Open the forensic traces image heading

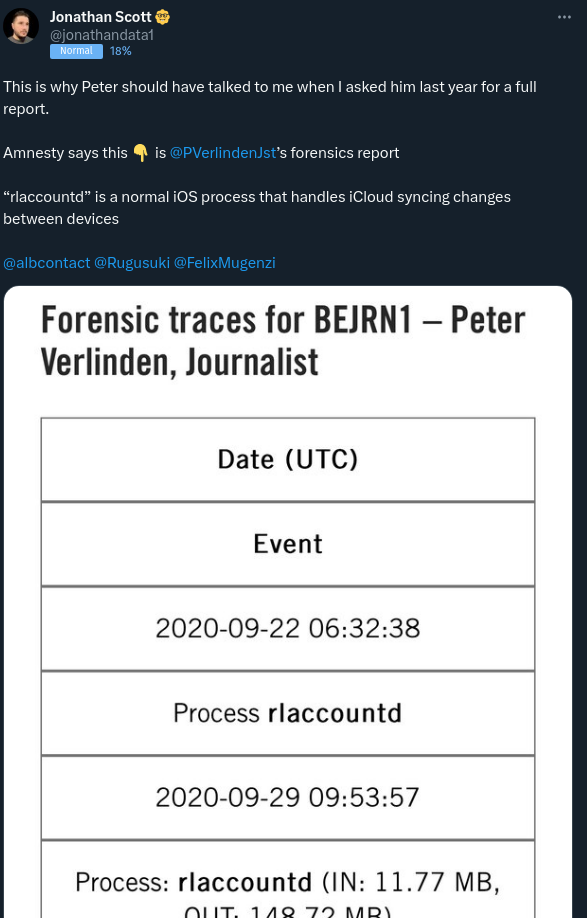[x=283, y=341]
